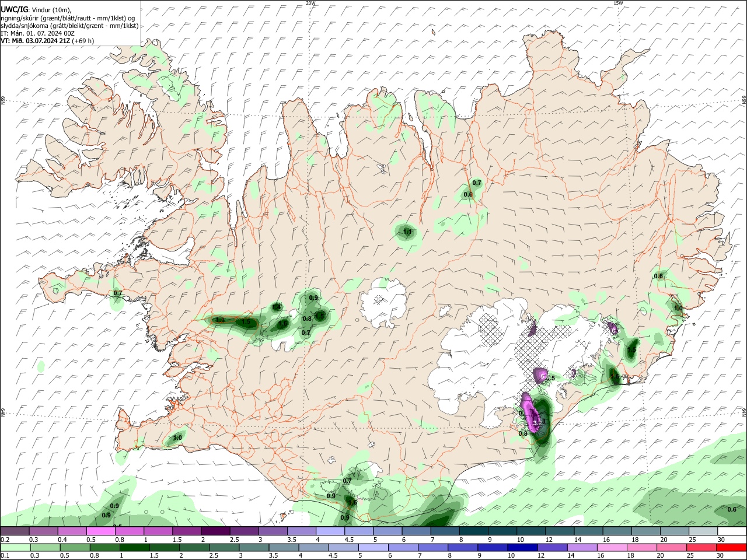This screenshot has height=560, width=747.
Task: Click the 1.0 rain value on Reykjanes peninsula
Action: (177, 437)
